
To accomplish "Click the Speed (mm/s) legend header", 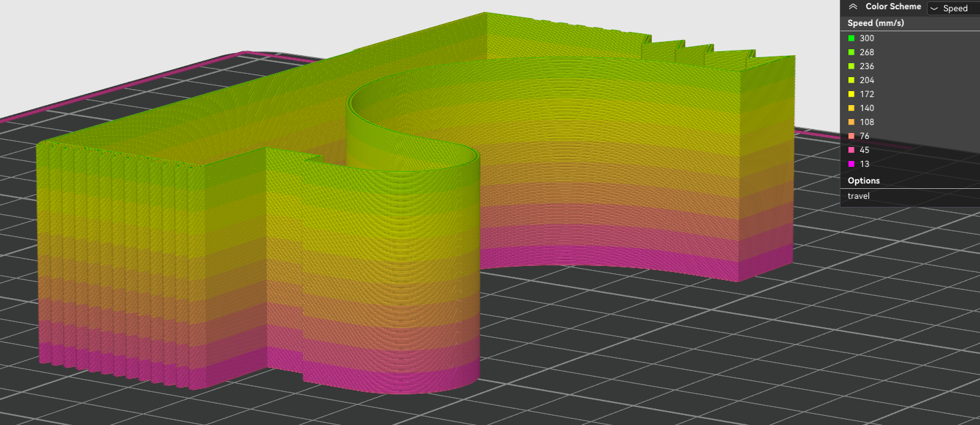I will click(876, 23).
